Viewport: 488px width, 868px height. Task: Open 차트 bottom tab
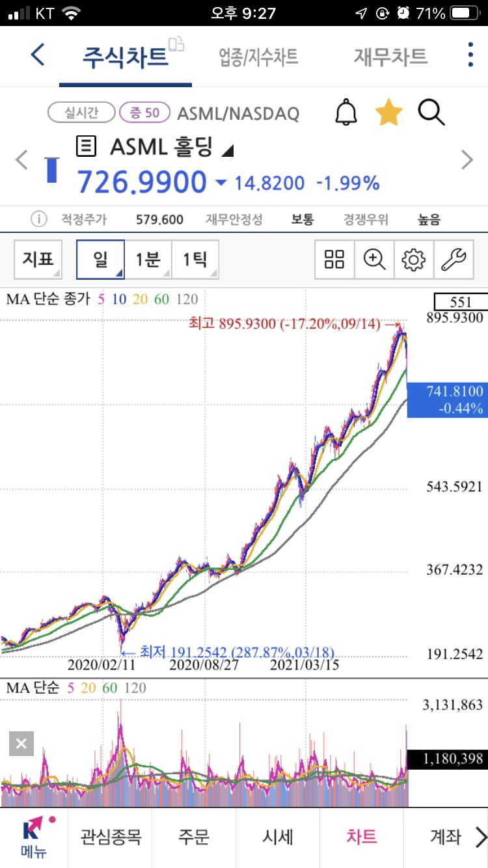pyautogui.click(x=362, y=837)
